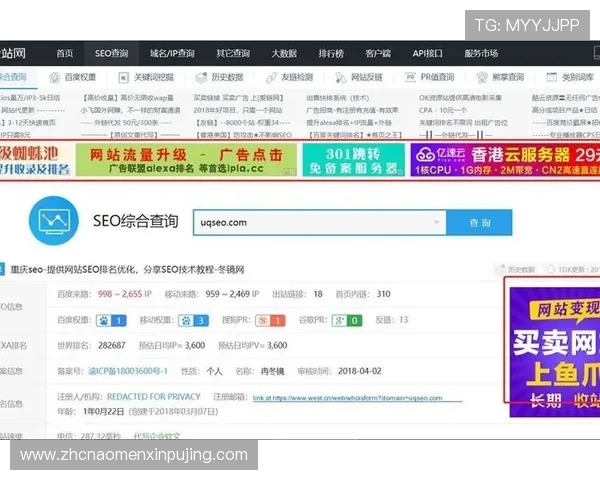Click the 搜狗PR badge value 1
The image size is (600, 480).
pyautogui.click(x=270, y=320)
